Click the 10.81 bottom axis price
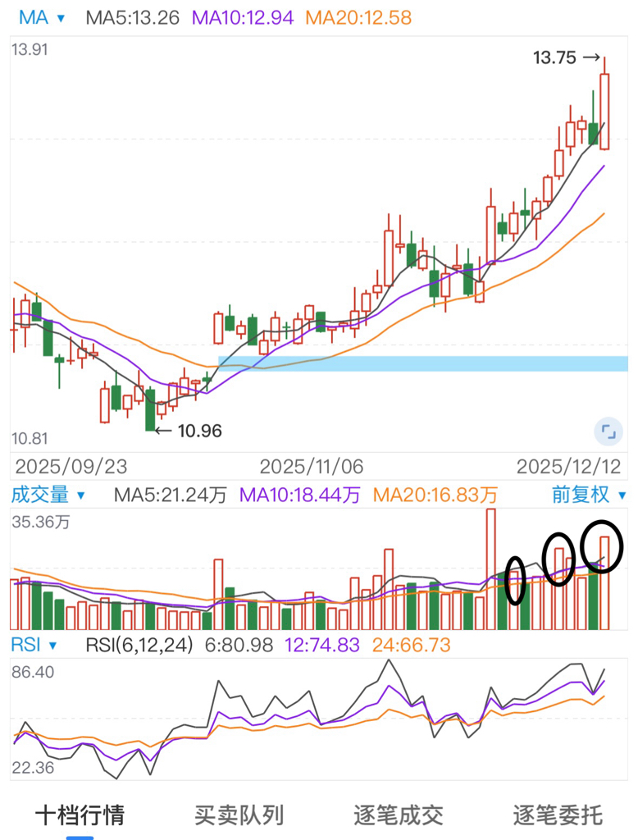This screenshot has width=638, height=840. [30, 439]
